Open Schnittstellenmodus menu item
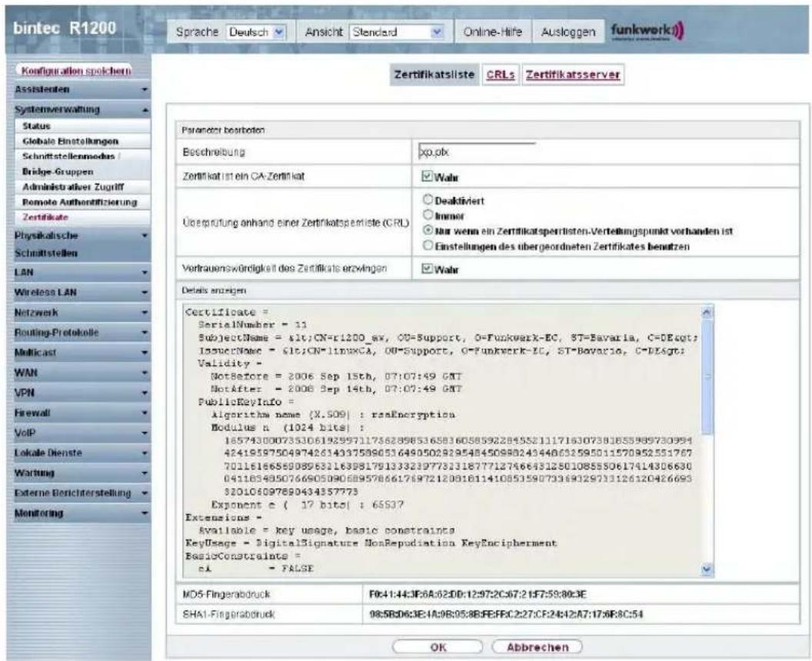The height and width of the screenshot is (661, 812). [83, 156]
